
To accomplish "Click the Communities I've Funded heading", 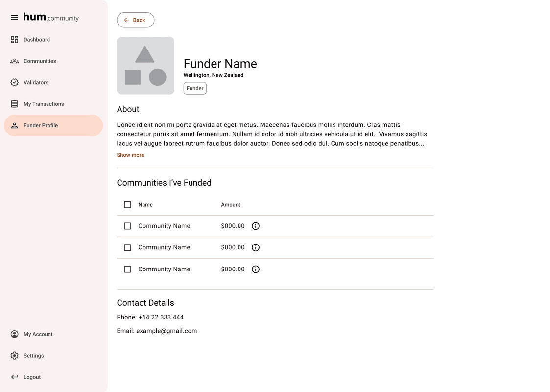I will [164, 183].
